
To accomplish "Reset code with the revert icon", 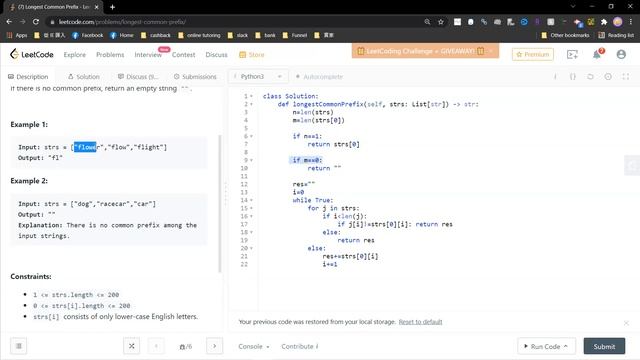I will 590,77.
